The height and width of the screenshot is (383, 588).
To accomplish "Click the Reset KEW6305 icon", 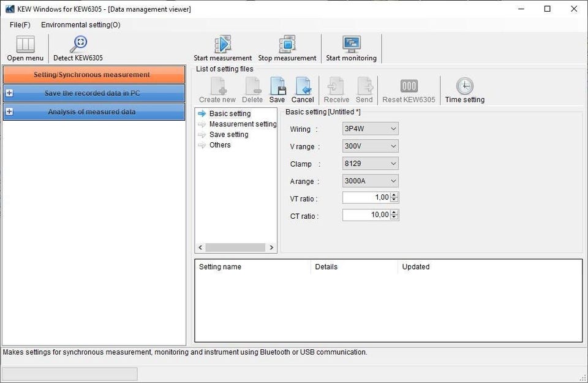I will coord(409,86).
